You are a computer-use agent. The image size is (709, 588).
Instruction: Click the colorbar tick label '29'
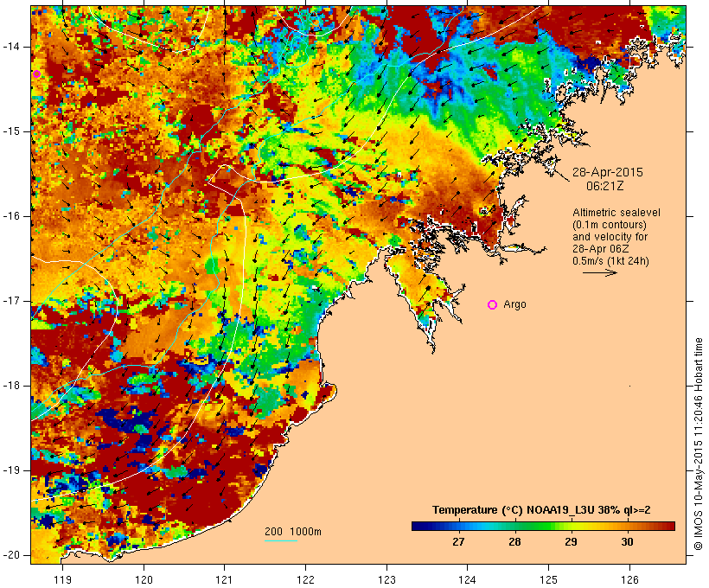(571, 542)
